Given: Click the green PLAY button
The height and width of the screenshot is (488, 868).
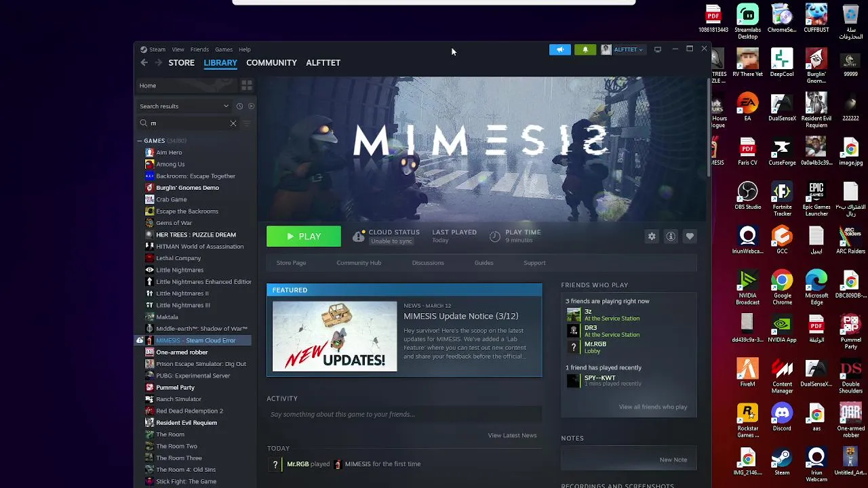Looking at the screenshot, I should pyautogui.click(x=304, y=237).
